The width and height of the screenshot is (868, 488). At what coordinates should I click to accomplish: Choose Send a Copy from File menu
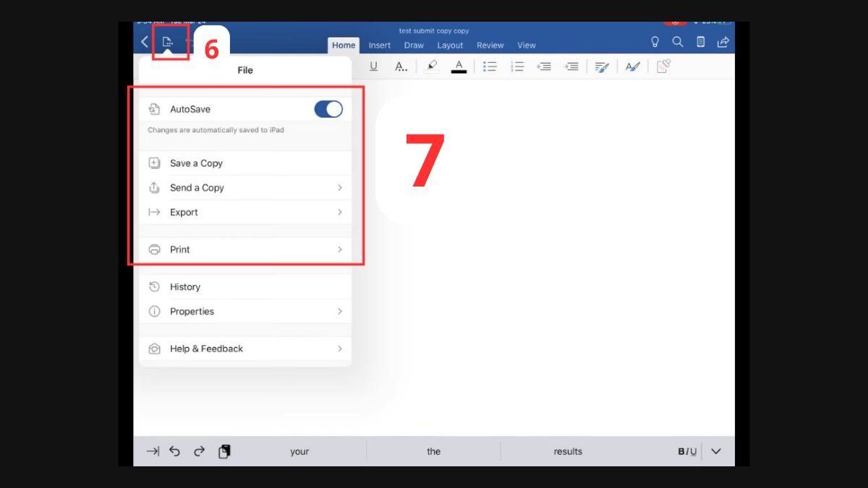[245, 188]
